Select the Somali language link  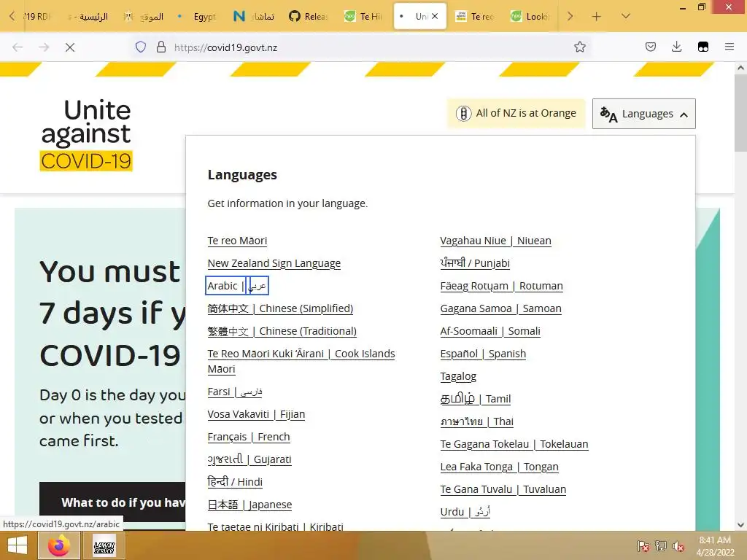tap(490, 332)
